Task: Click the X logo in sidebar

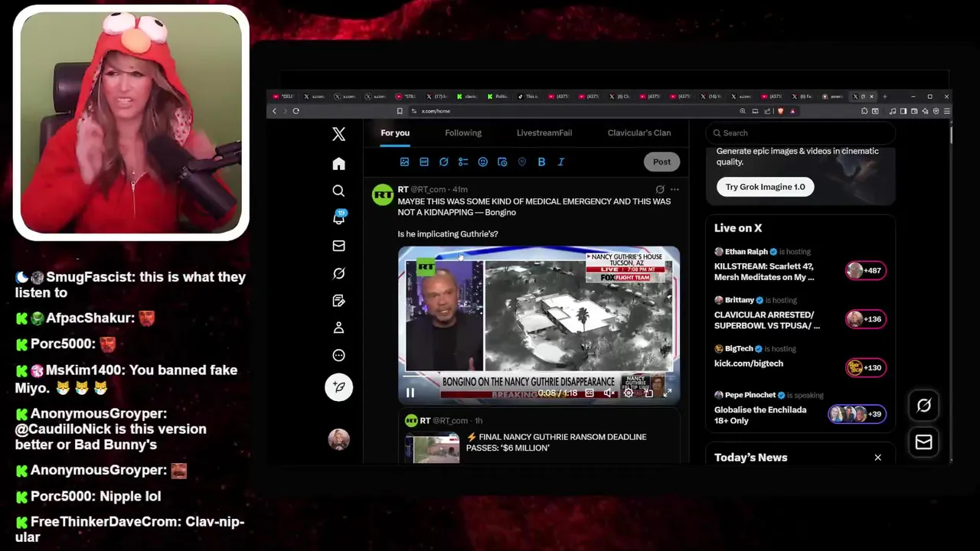Action: tap(338, 135)
